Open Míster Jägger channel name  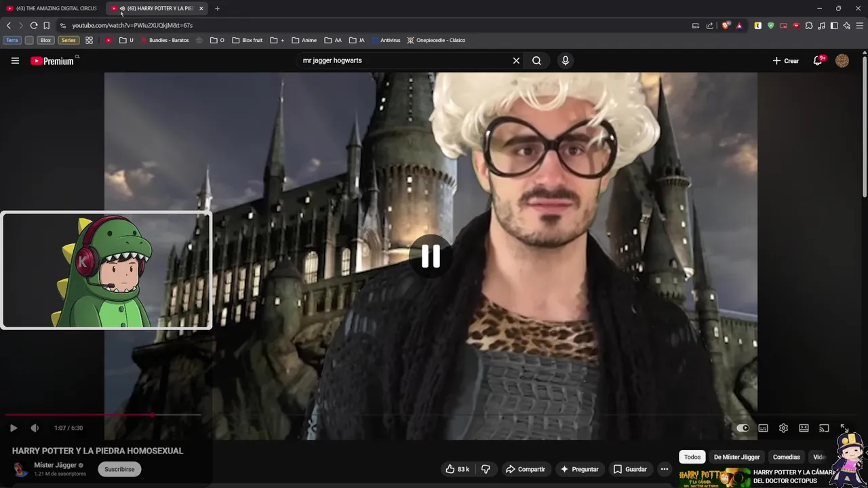tap(56, 465)
